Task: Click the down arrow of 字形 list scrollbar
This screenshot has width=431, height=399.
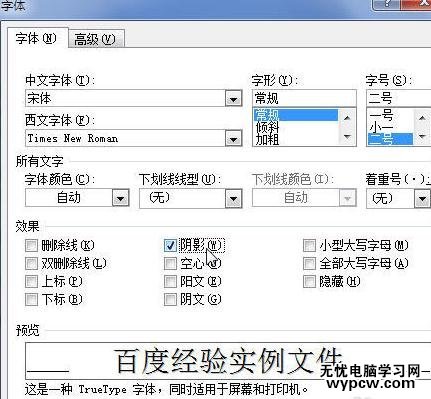Action: pyautogui.click(x=347, y=137)
